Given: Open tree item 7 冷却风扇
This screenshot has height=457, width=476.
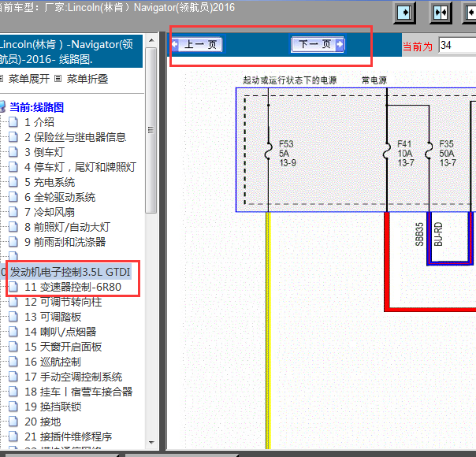Looking at the screenshot, I should click(x=50, y=212).
